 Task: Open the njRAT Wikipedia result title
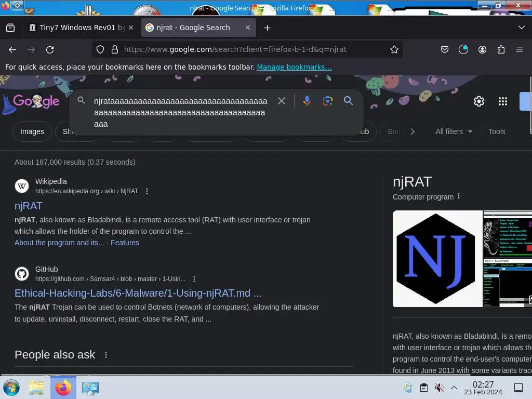pos(28,206)
